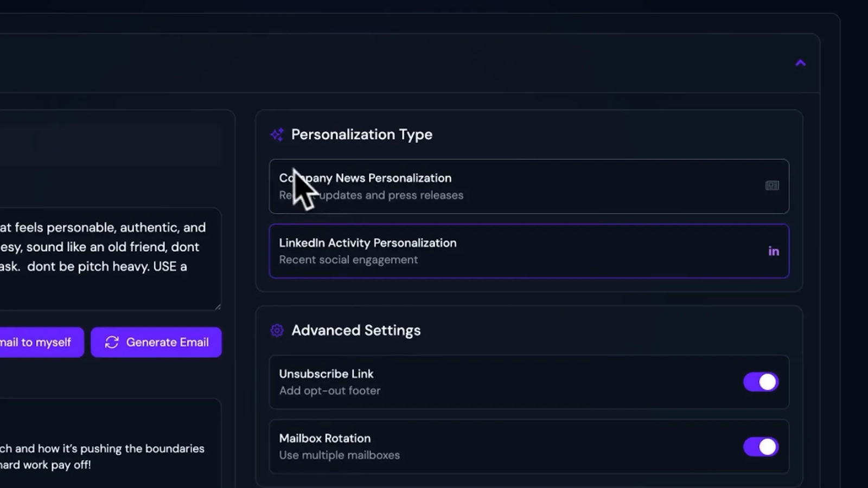Viewport: 868px width, 488px height.
Task: Deselect the LinkedIn Activity Personalization option
Action: click(x=529, y=251)
